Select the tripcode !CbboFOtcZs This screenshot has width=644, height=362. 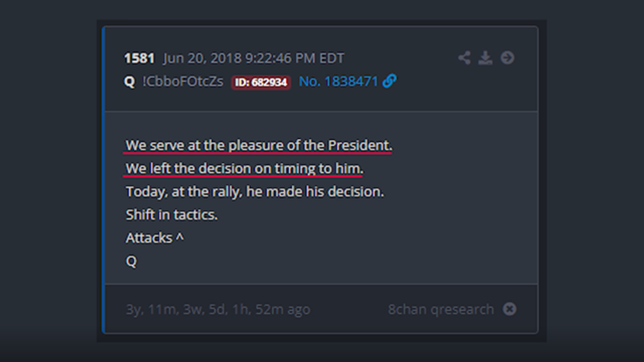point(183,81)
